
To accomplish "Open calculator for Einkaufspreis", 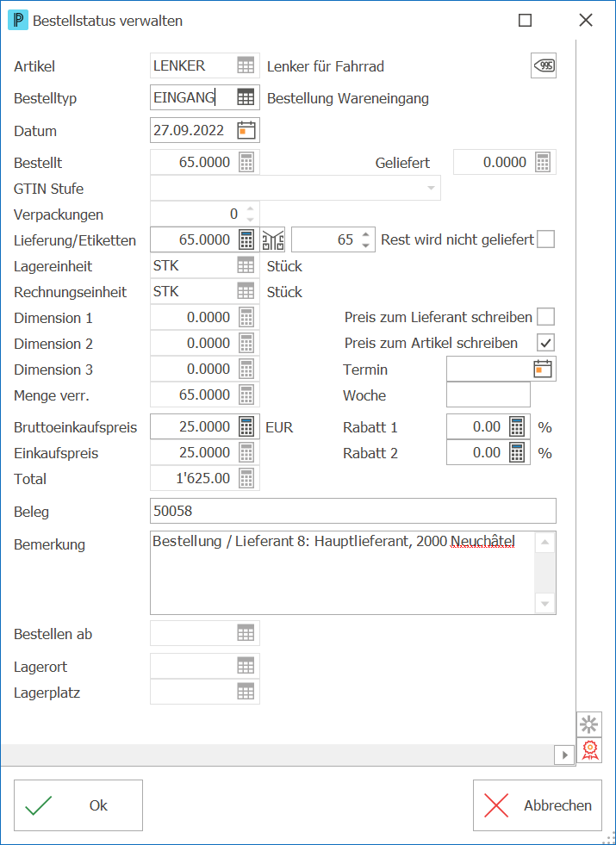I will pos(246,453).
